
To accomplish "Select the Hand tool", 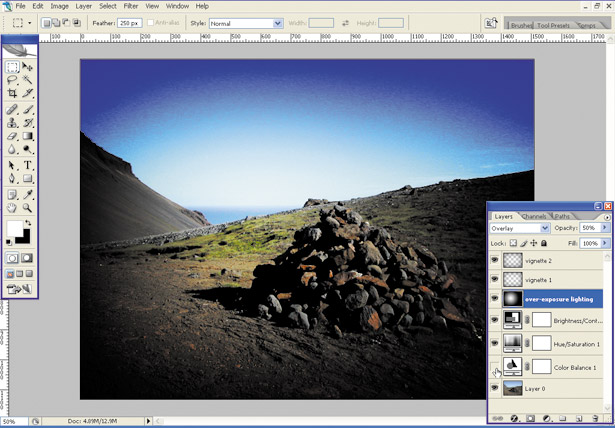I will tap(12, 208).
